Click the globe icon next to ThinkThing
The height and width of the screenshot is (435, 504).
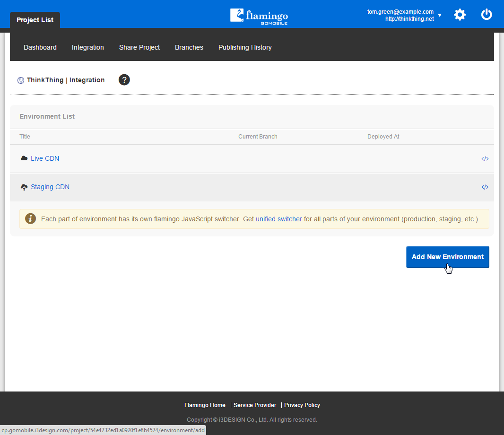21,80
